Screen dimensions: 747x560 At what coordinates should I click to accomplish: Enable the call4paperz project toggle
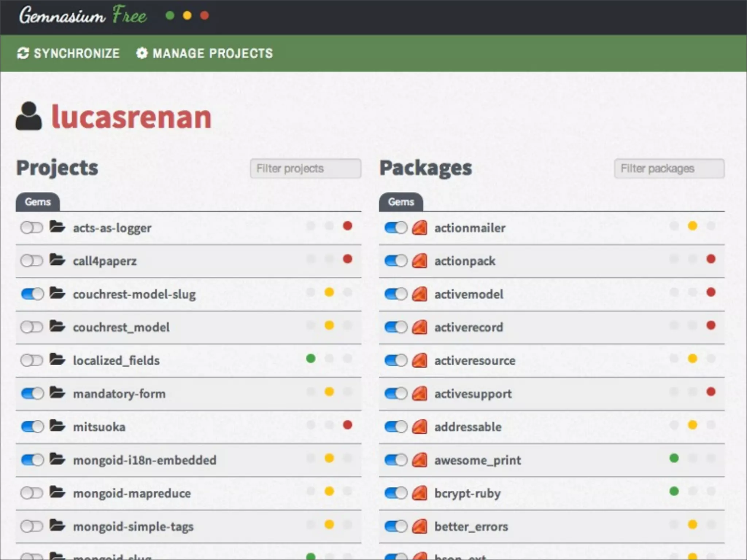pos(32,261)
